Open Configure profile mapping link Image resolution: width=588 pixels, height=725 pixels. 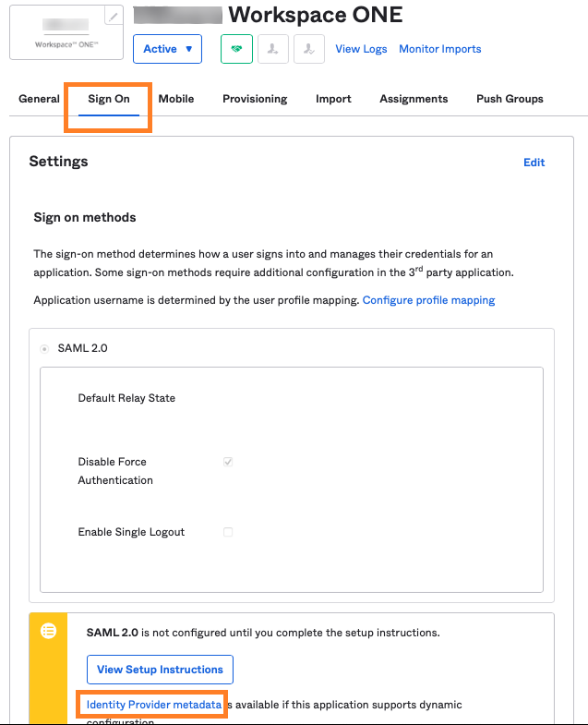coord(428,300)
